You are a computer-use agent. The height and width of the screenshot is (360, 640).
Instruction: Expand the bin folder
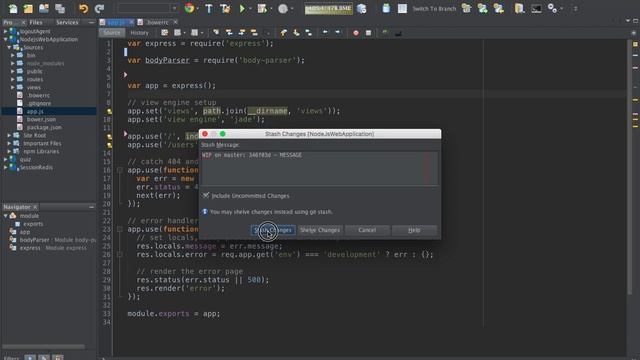[x=13, y=55]
